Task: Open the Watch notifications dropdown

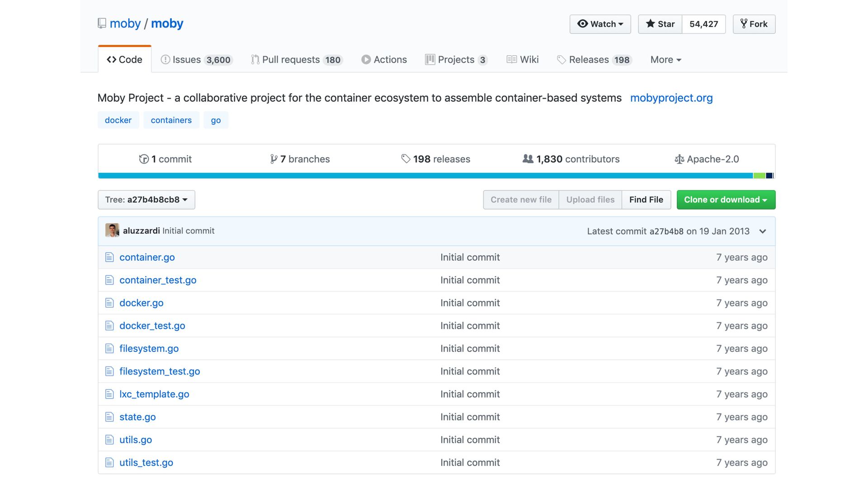Action: click(x=600, y=24)
